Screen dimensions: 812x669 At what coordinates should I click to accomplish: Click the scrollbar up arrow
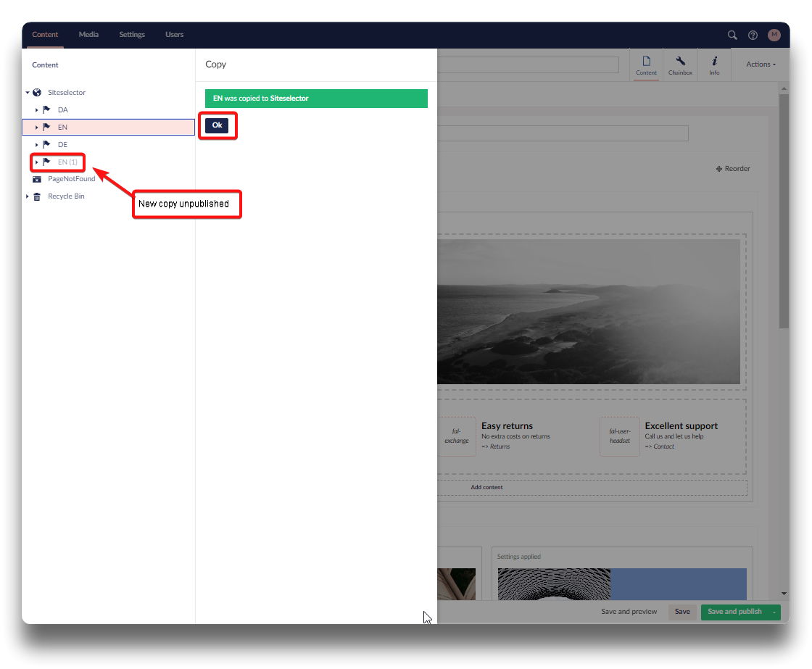[784, 89]
